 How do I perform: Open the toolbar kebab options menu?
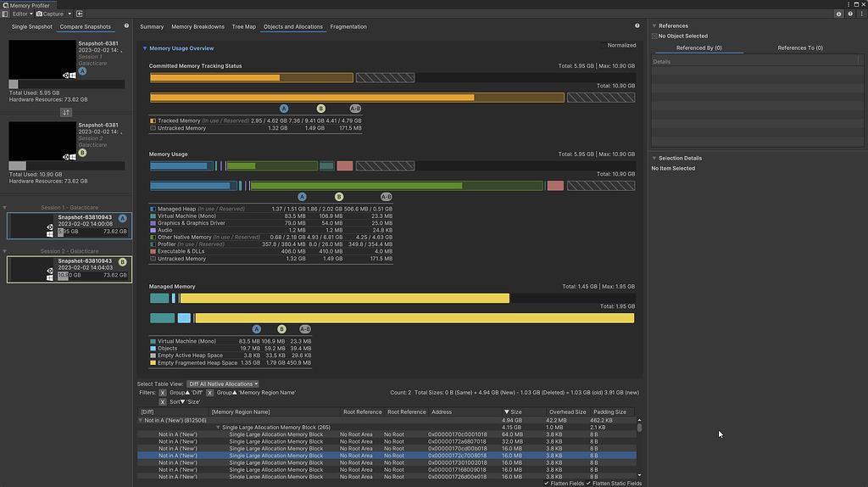click(860, 14)
